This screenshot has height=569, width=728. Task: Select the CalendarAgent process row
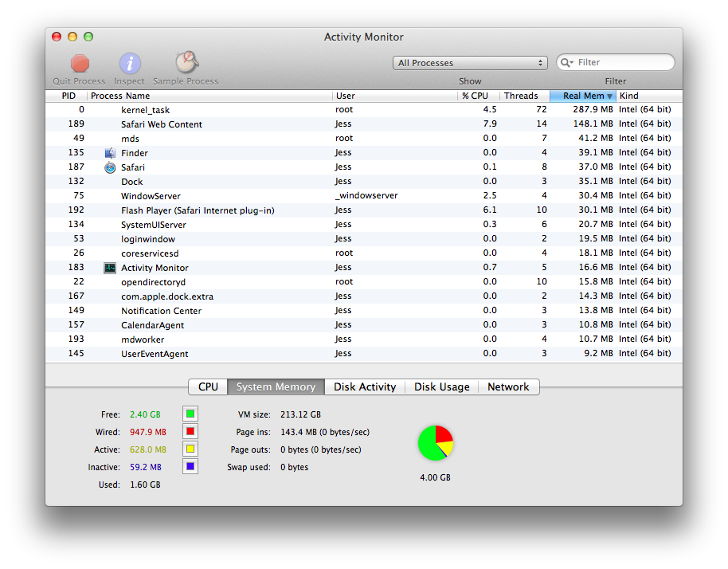click(x=363, y=325)
